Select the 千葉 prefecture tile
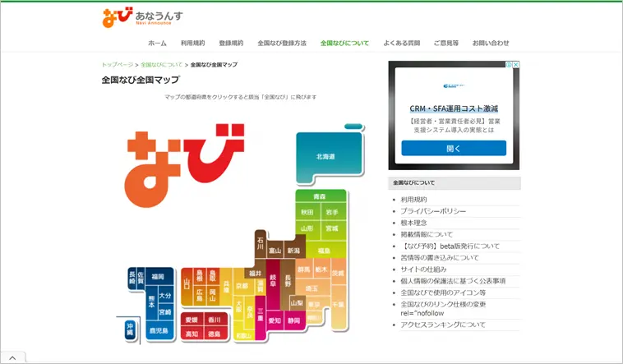 click(x=338, y=304)
